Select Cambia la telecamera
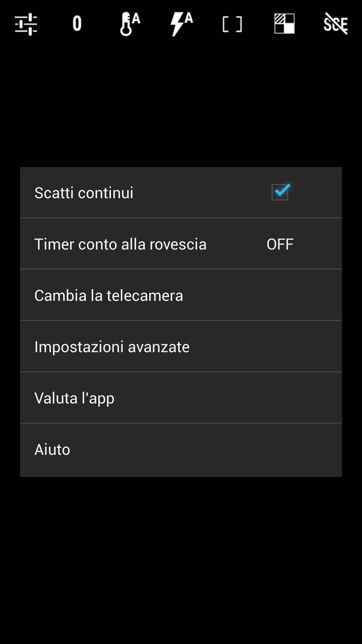Screen dimensions: 362x644 (181, 295)
